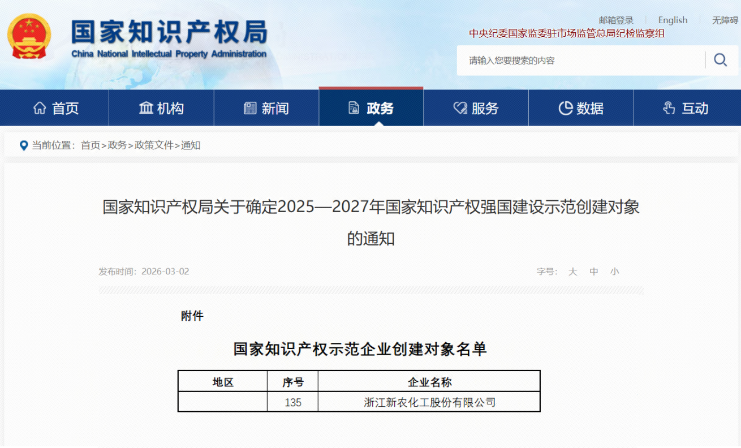Image resolution: width=741 pixels, height=448 pixels.
Task: Open the 政务 navigation tab
Action: pyautogui.click(x=371, y=108)
